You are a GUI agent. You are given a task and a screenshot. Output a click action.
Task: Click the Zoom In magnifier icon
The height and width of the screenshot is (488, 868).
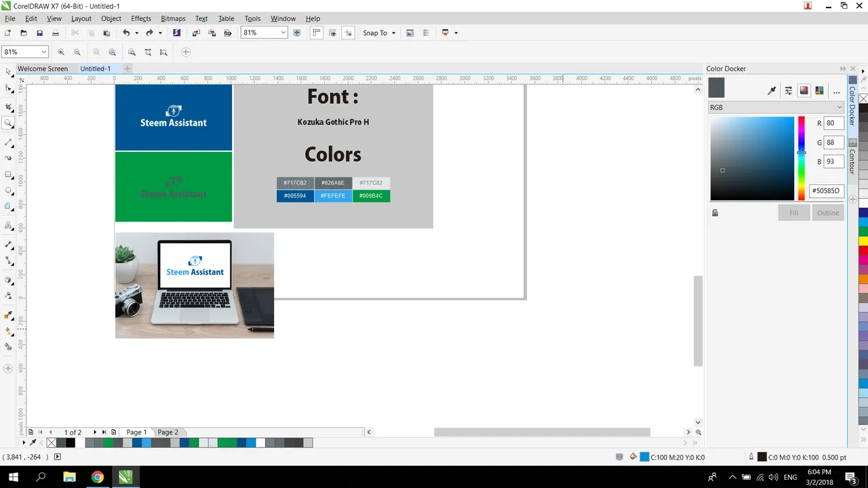tap(61, 52)
